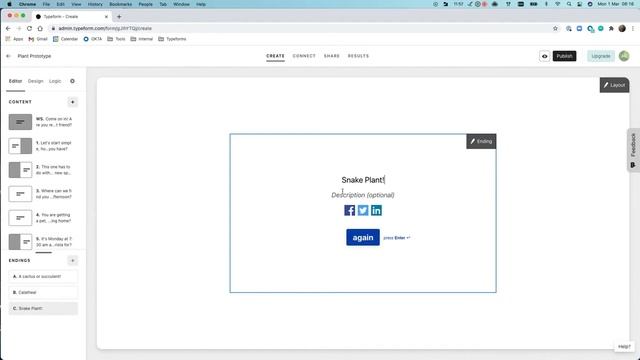Open the user account avatar

click(x=624, y=56)
